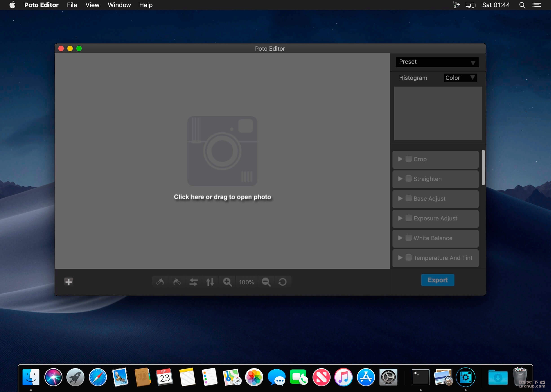Click the empty histogram display area
The width and height of the screenshot is (551, 392).
438,113
